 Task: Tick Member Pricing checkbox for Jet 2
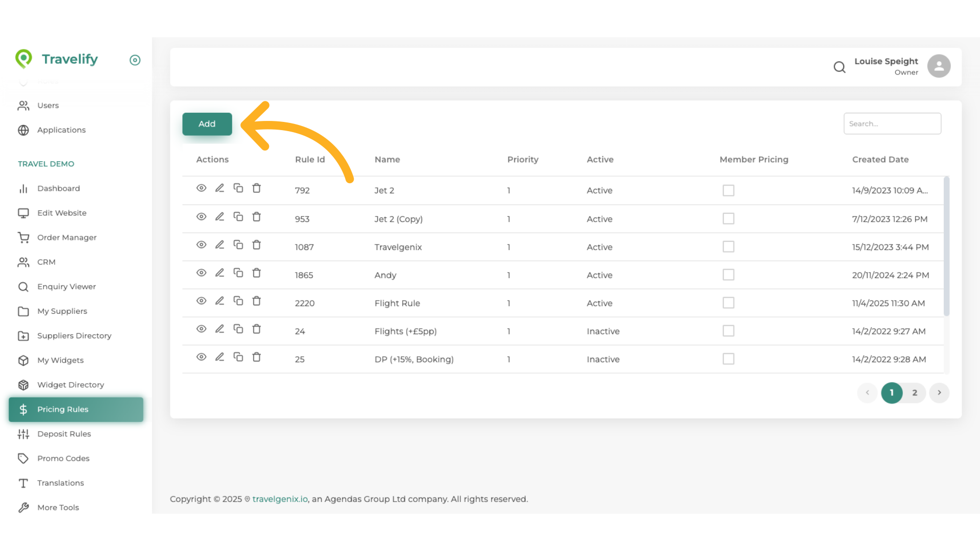[x=728, y=190]
